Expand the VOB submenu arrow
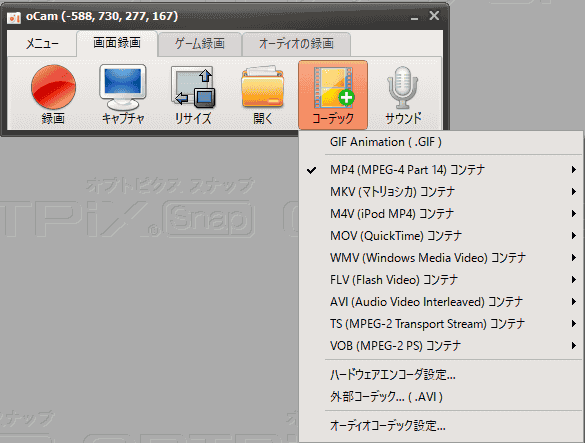The width and height of the screenshot is (585, 443). point(573,346)
